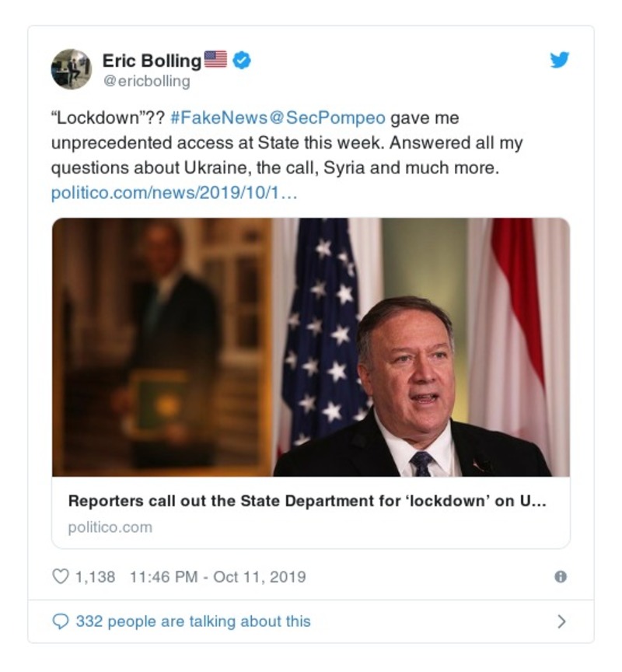Click the blue verified badge
The height and width of the screenshot is (672, 622).
(x=243, y=60)
